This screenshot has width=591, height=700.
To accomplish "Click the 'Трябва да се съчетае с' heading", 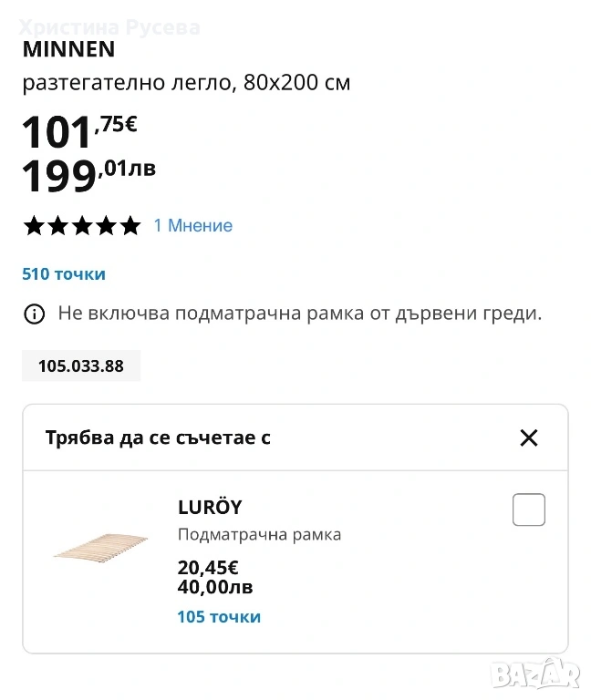I will pyautogui.click(x=158, y=437).
